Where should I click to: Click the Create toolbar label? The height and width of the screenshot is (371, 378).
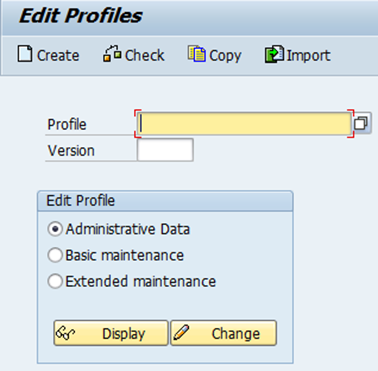(58, 55)
